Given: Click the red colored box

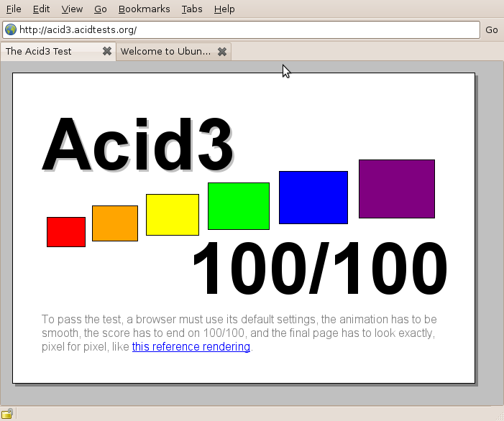Looking at the screenshot, I should click(66, 232).
